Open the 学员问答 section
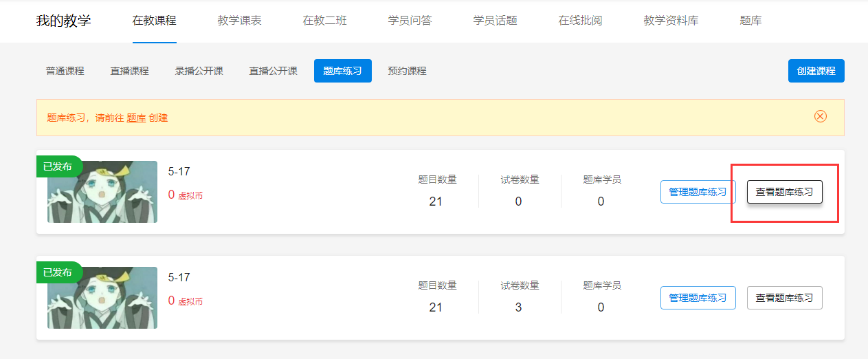 click(x=410, y=21)
